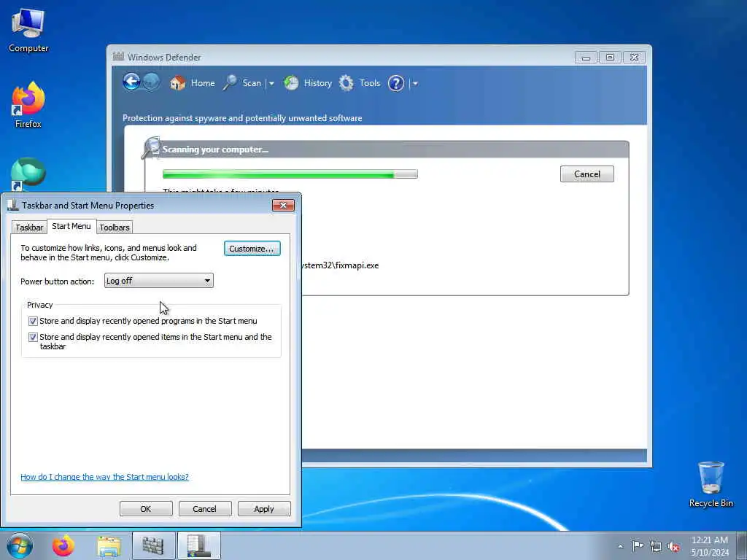Open 'How do I change Start menu' link
This screenshot has height=560, width=747.
pyautogui.click(x=104, y=477)
